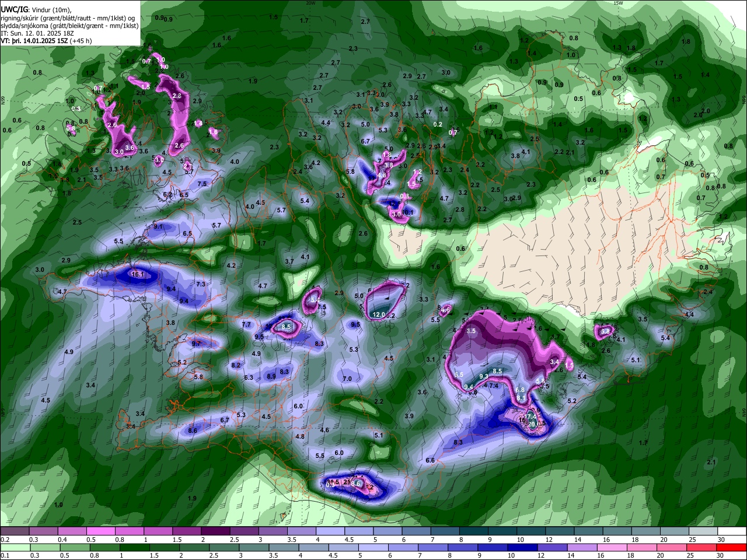Click the 7.7 precipitation value

click(x=246, y=324)
